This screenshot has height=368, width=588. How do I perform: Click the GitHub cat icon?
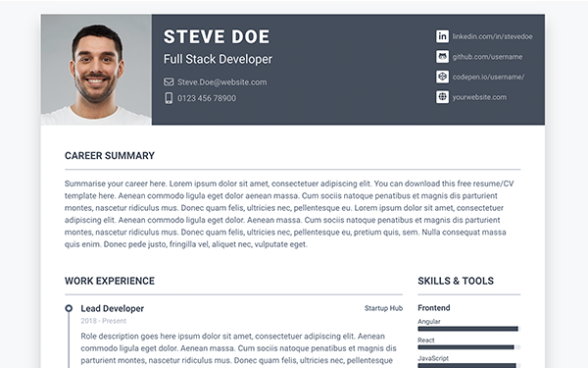coord(442,57)
